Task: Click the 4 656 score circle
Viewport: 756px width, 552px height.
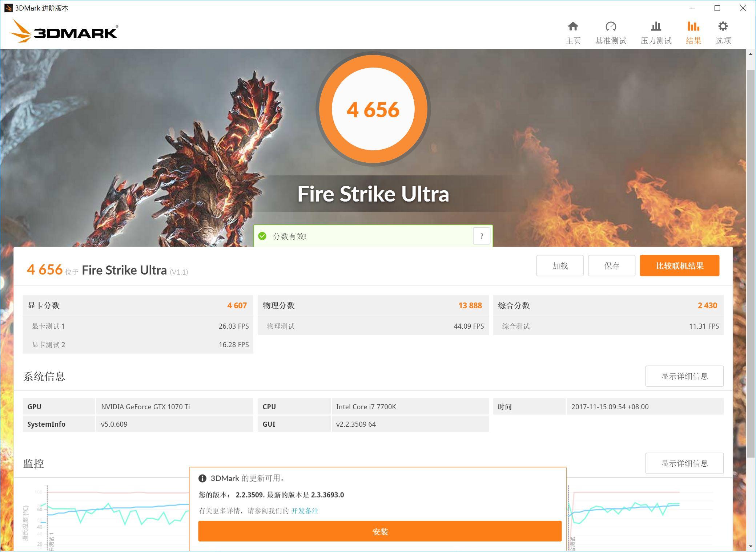Action: (373, 109)
